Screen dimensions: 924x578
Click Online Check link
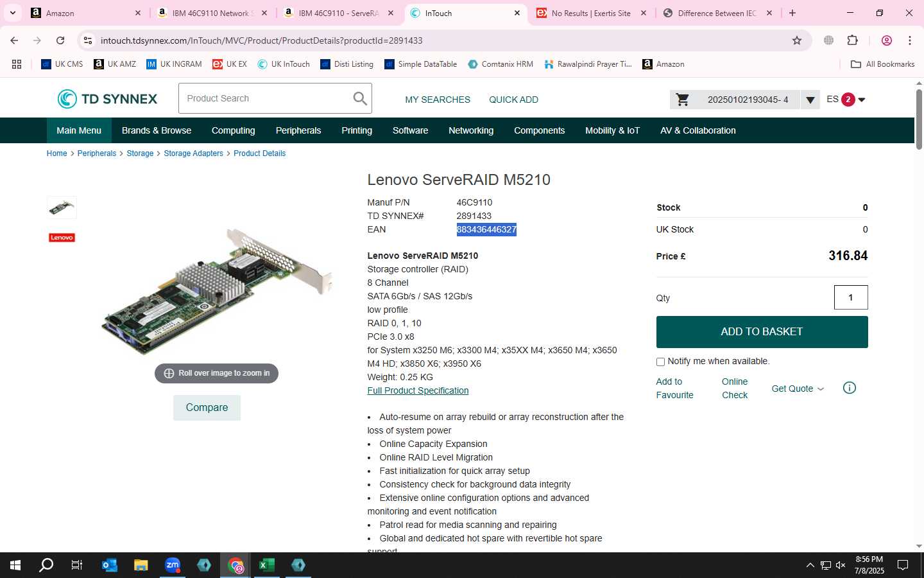(x=735, y=389)
